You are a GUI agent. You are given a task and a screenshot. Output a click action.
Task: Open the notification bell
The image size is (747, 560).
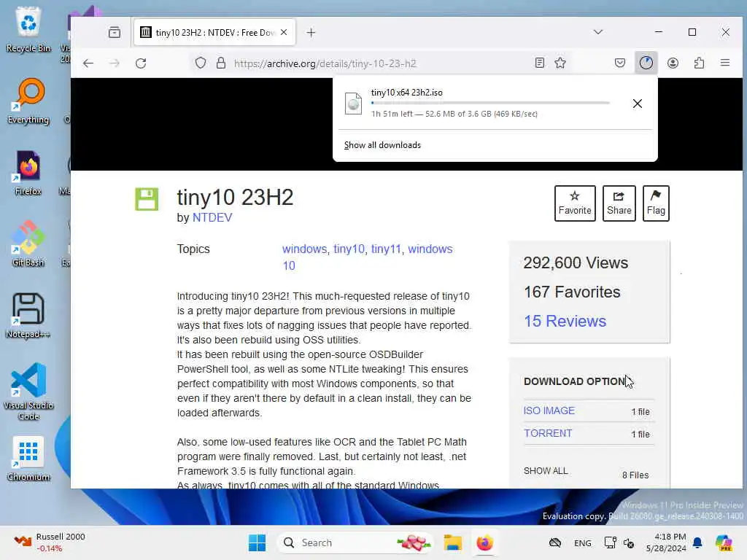(697, 542)
